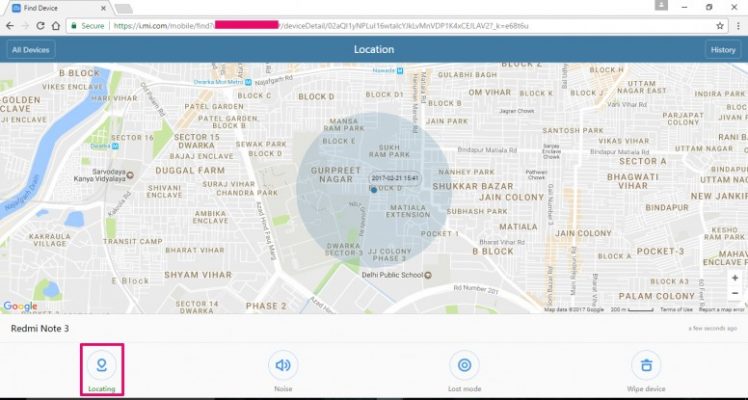
Task: Restore down the browser window
Action: (x=709, y=7)
